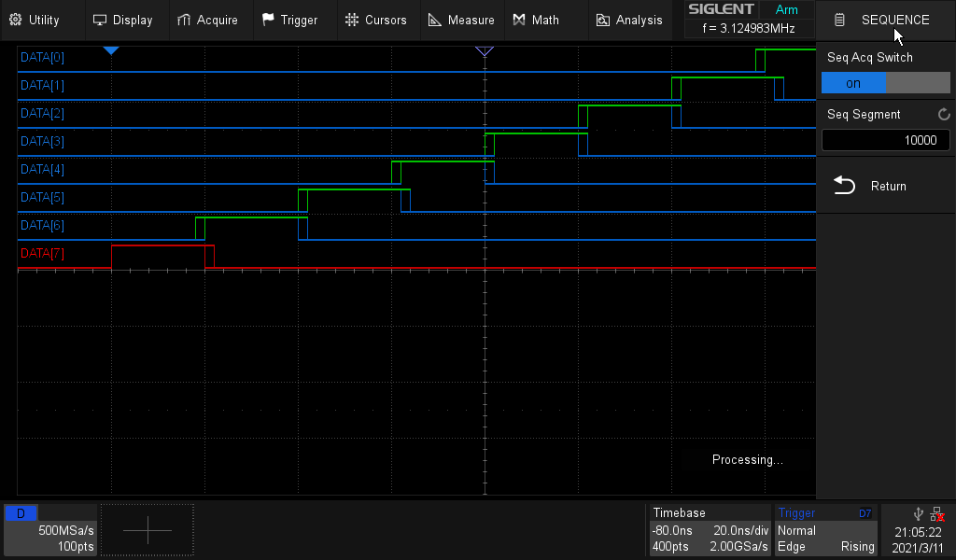Select the Seq Segment 10000 input field
Screen dimensions: 956x560
885,140
